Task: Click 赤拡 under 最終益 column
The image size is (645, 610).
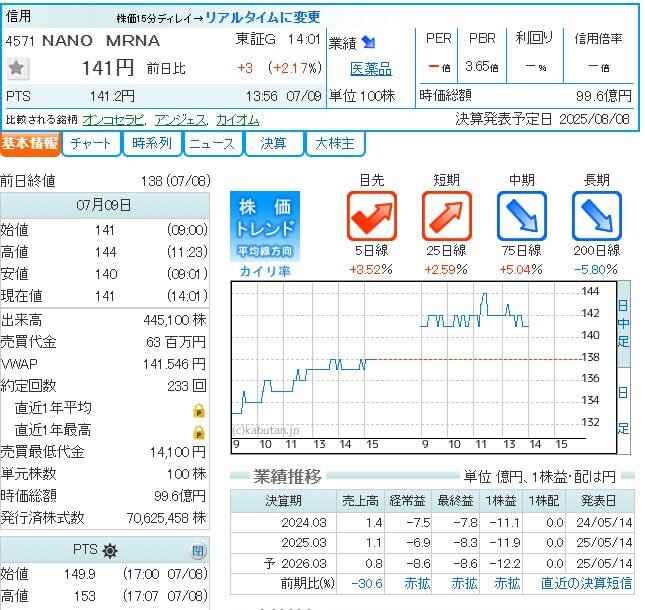Action: pyautogui.click(x=464, y=583)
